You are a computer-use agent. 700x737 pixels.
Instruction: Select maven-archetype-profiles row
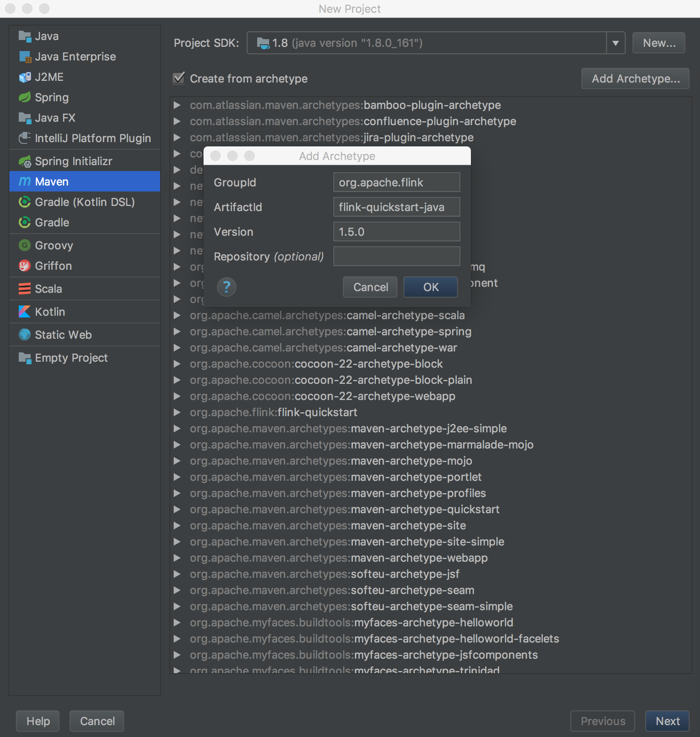[430, 493]
